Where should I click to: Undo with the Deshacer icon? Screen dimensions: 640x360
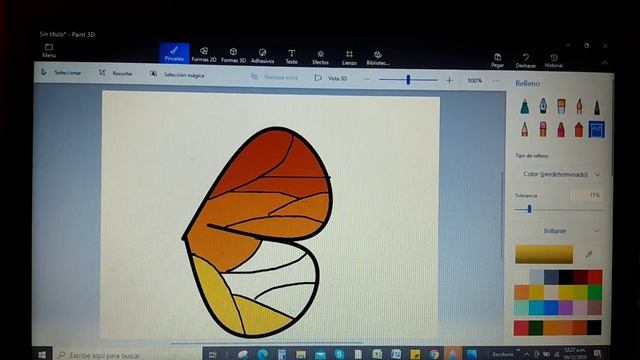click(x=526, y=61)
